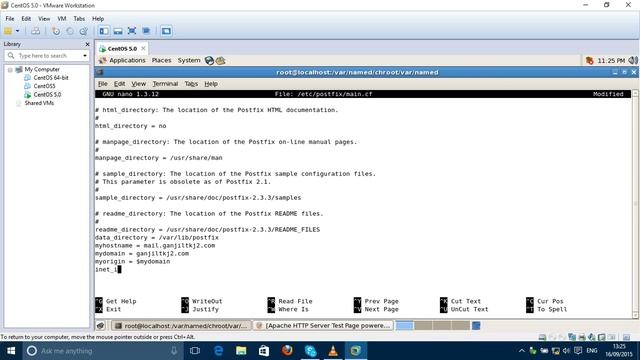Open the VMware Help menu

pos(98,18)
